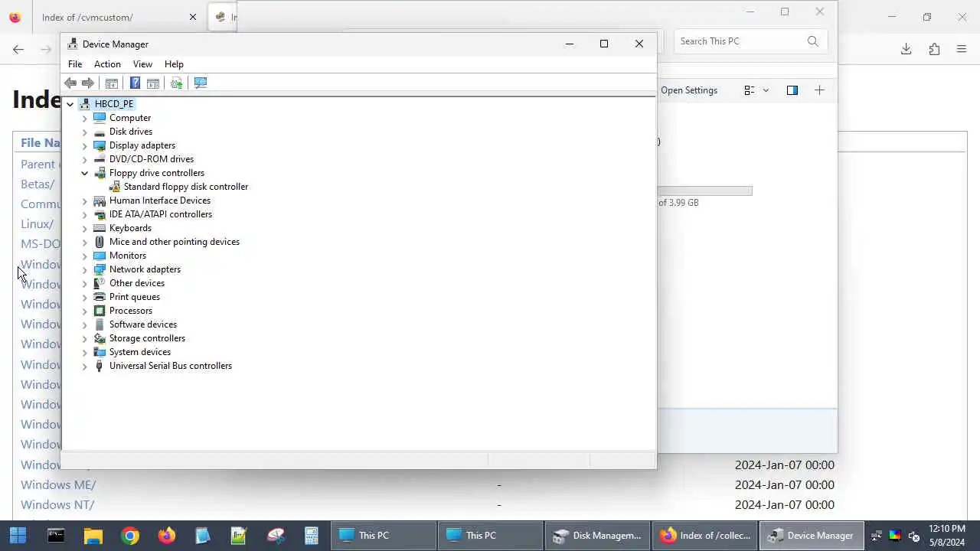
Task: Expand the Human Interface Devices category
Action: tap(85, 201)
